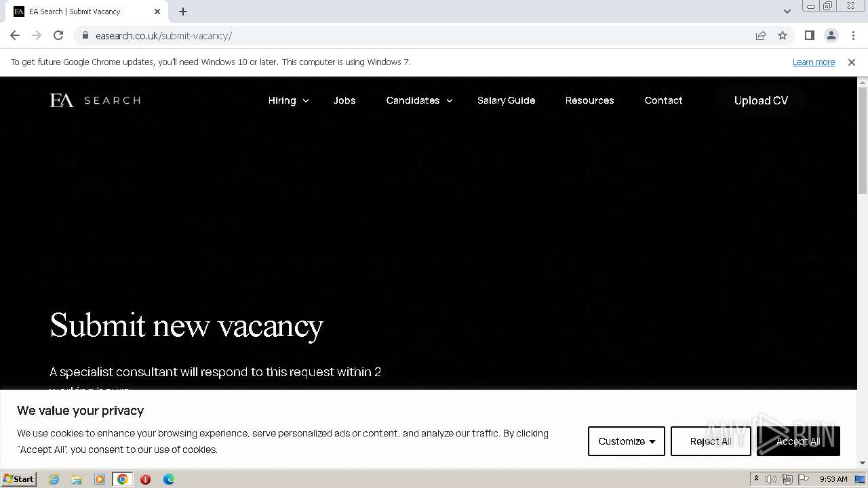View site information padlock icon
The height and width of the screenshot is (488, 868).
85,35
